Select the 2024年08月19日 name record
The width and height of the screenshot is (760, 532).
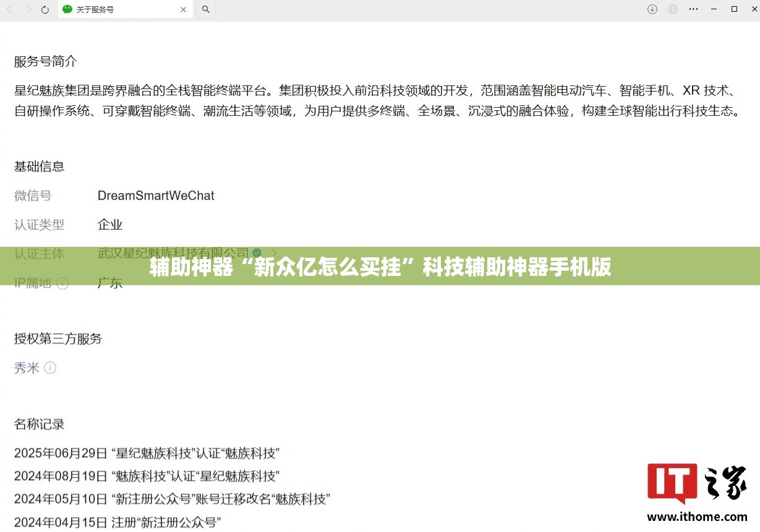tap(147, 476)
